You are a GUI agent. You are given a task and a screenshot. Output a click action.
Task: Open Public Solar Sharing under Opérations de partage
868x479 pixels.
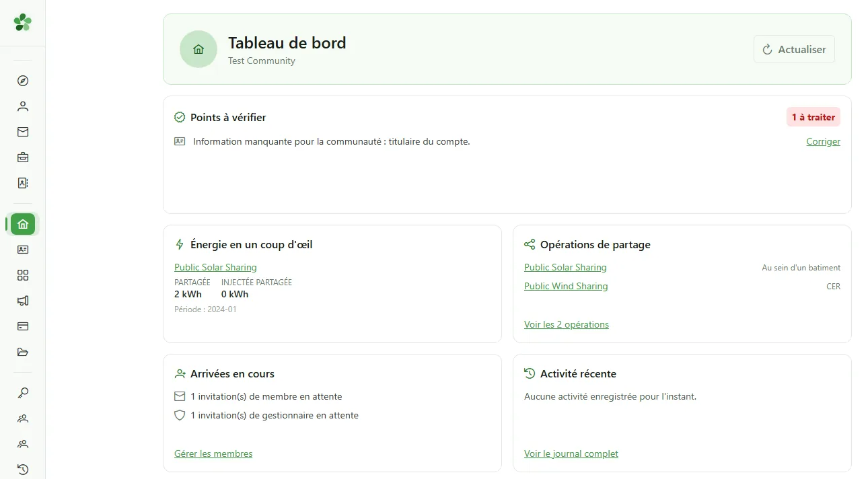pyautogui.click(x=565, y=267)
